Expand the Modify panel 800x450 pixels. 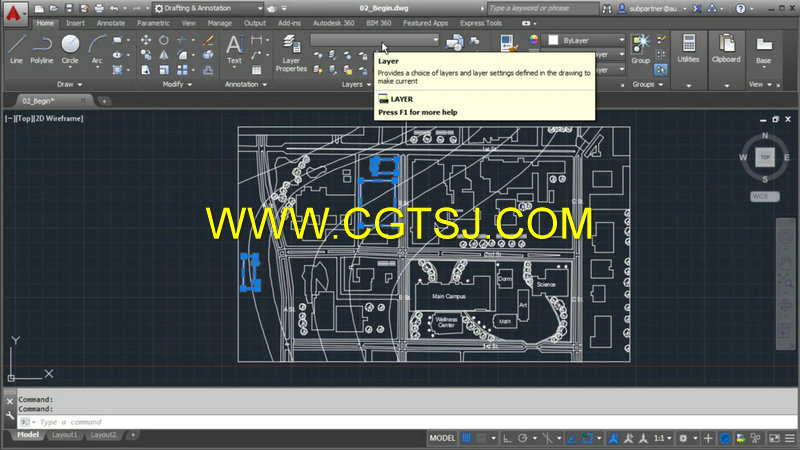(177, 84)
